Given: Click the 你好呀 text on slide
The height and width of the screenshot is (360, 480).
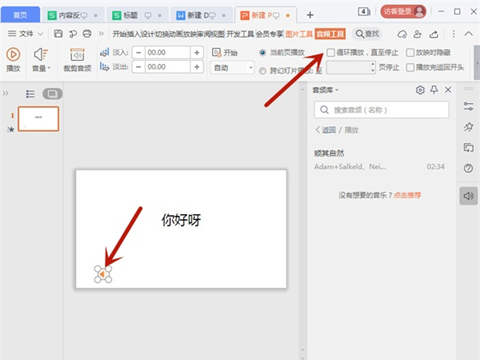Looking at the screenshot, I should tap(181, 220).
